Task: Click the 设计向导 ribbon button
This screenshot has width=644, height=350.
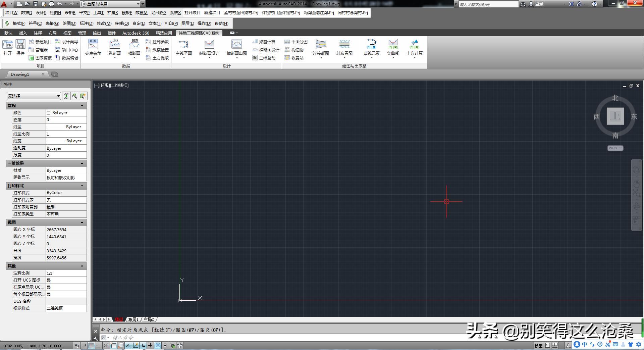Action: tap(67, 42)
